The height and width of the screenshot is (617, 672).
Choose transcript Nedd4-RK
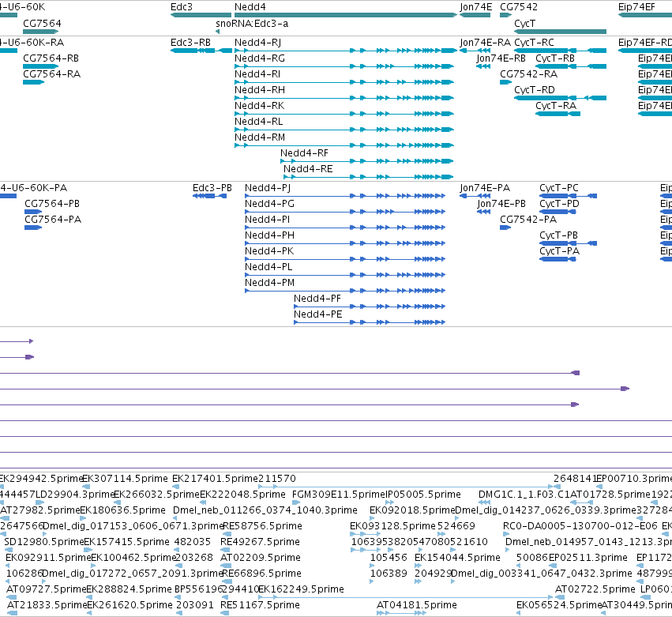tap(259, 106)
